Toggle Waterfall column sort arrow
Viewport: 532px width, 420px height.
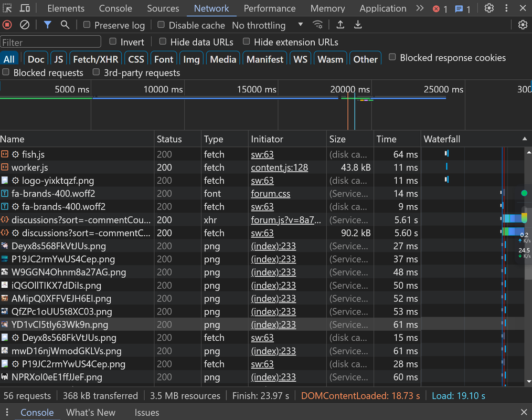tap(525, 139)
